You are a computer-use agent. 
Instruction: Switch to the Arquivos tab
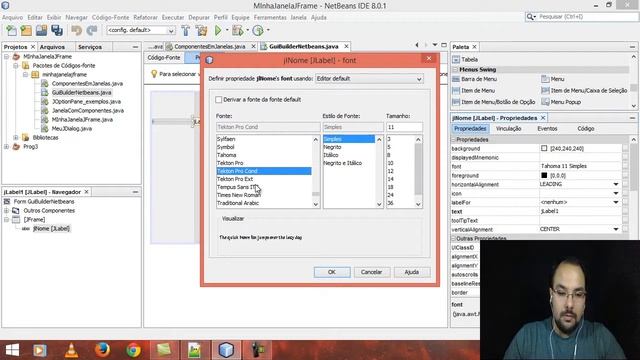[52, 47]
